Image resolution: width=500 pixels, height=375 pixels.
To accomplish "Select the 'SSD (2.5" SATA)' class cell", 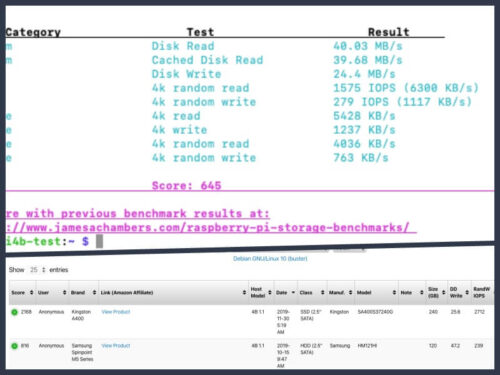I will tap(311, 315).
